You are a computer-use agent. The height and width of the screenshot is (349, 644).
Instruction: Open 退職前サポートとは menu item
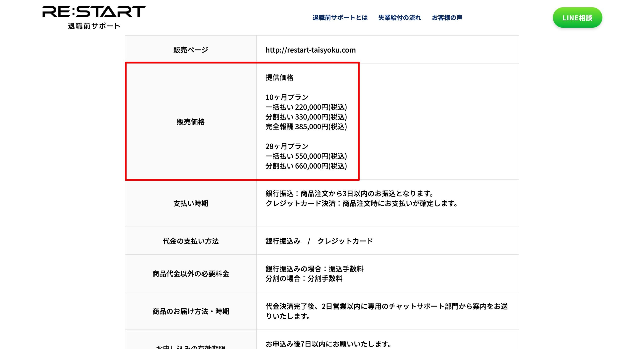(340, 18)
